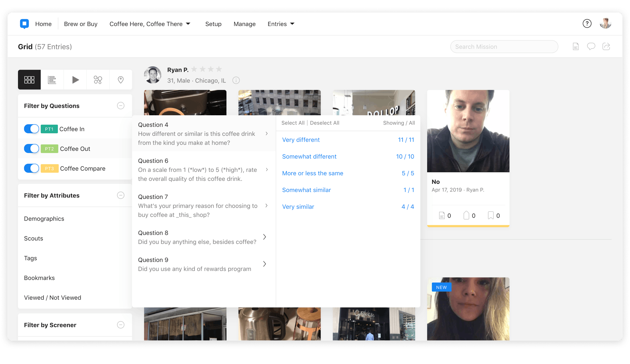Viewport: 630px width, 364px height.
Task: Click the info icon beside Chicago, IL
Action: point(236,81)
